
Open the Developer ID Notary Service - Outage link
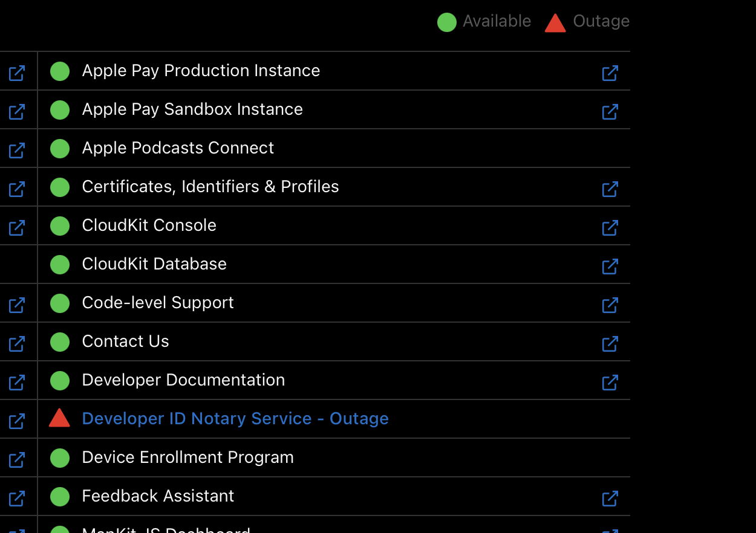[x=235, y=419]
